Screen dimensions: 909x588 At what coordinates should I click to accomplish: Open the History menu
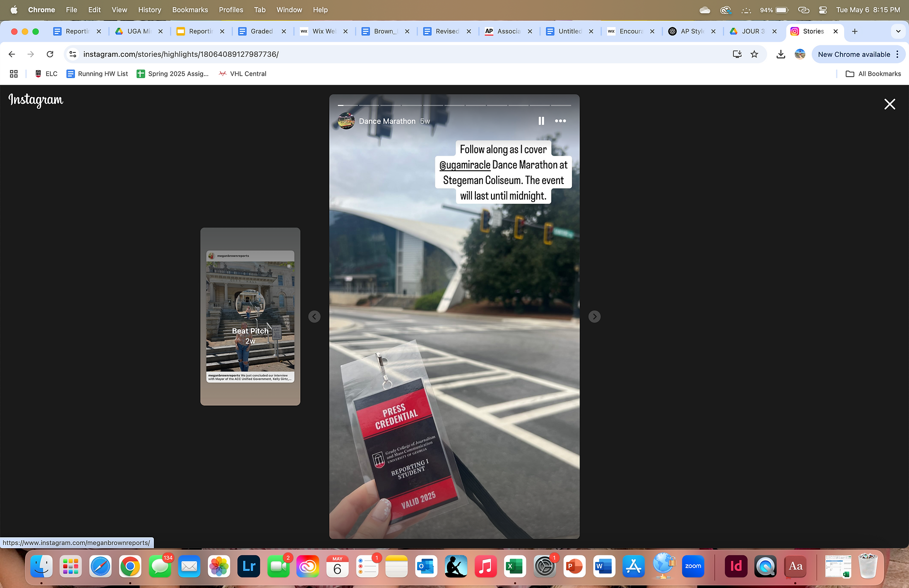(150, 10)
